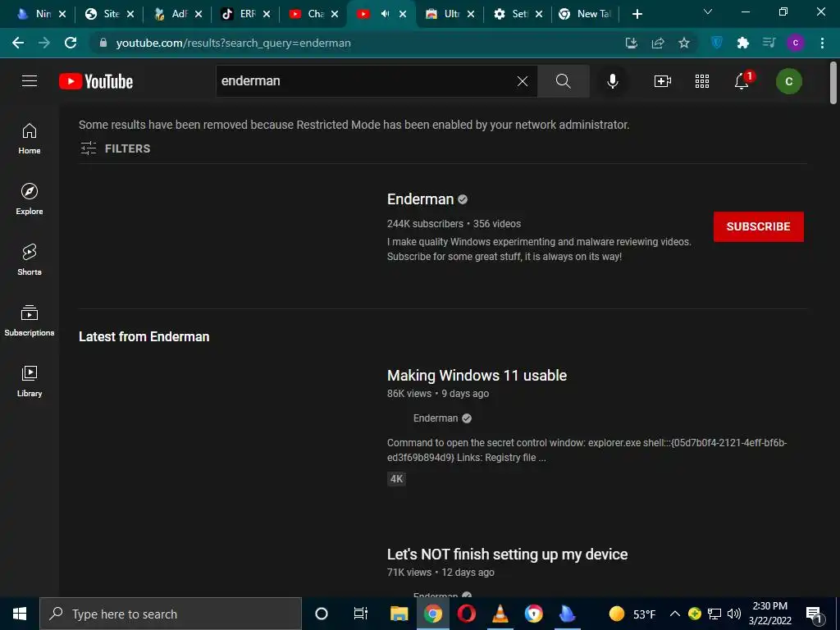Mute the tab via its speaker icon
This screenshot has width=840, height=630.
385,14
